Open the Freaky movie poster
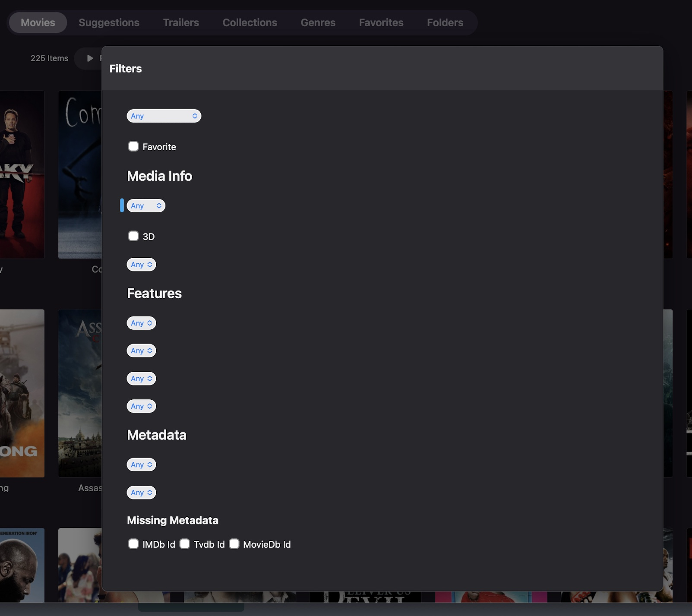This screenshot has height=616, width=692. [x=22, y=174]
